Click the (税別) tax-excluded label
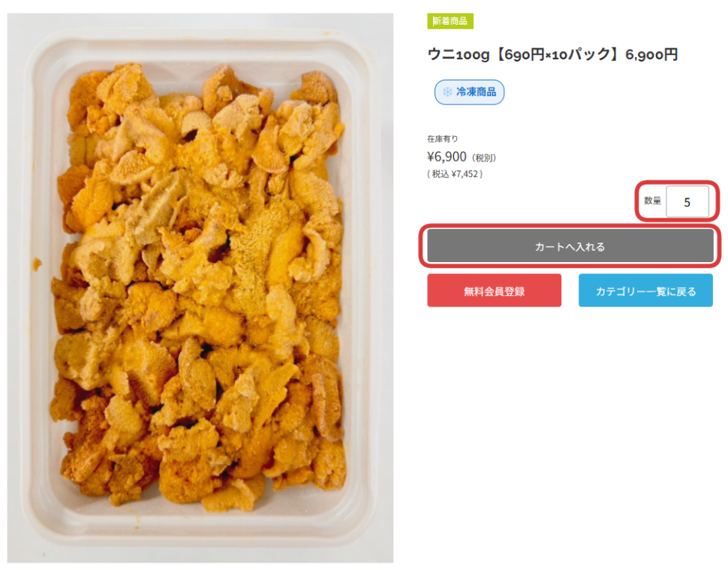 (484, 158)
